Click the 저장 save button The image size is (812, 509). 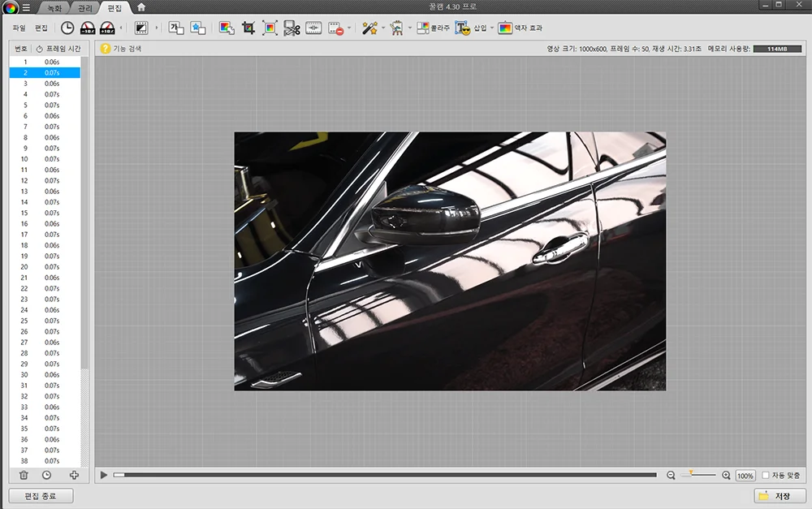point(780,495)
